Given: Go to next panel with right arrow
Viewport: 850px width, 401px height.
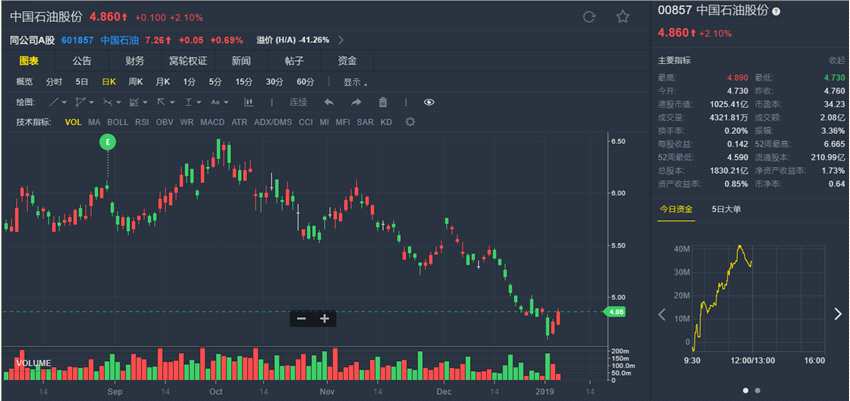Looking at the screenshot, I should coord(837,314).
